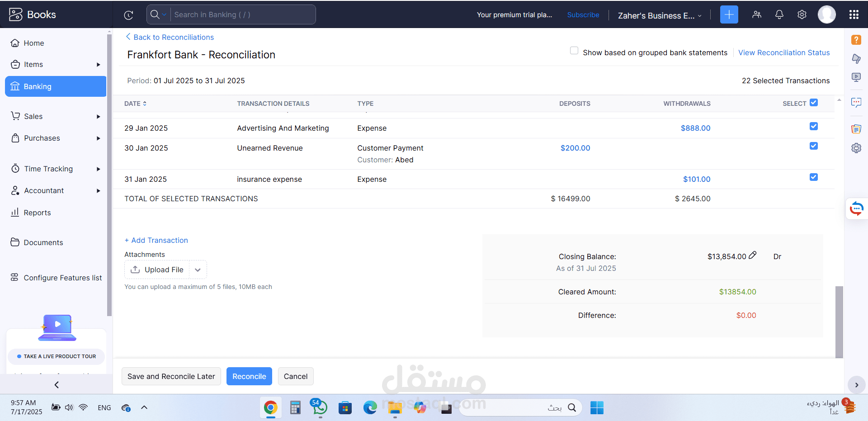Toggle the Select all transactions checkbox
Screen dimensions: 868x421
click(813, 102)
